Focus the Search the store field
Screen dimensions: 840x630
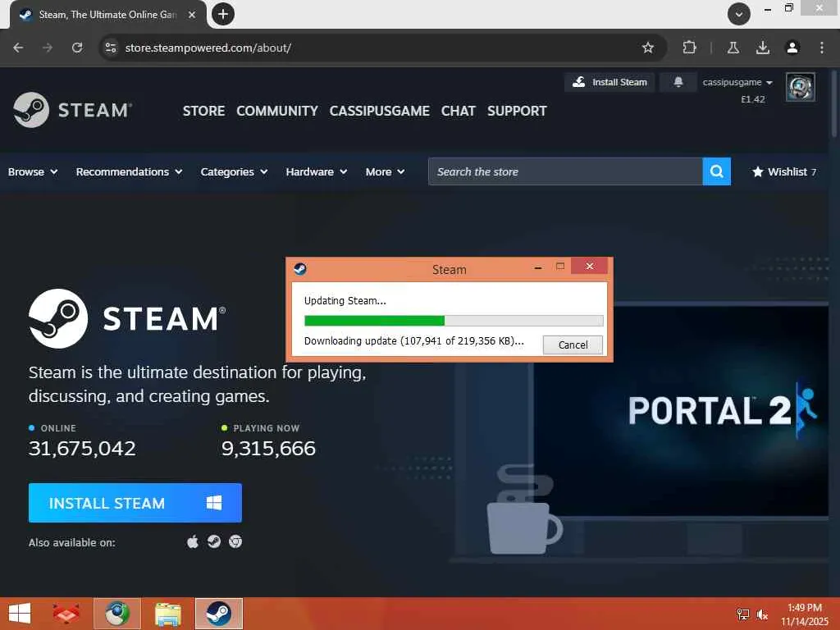(565, 171)
